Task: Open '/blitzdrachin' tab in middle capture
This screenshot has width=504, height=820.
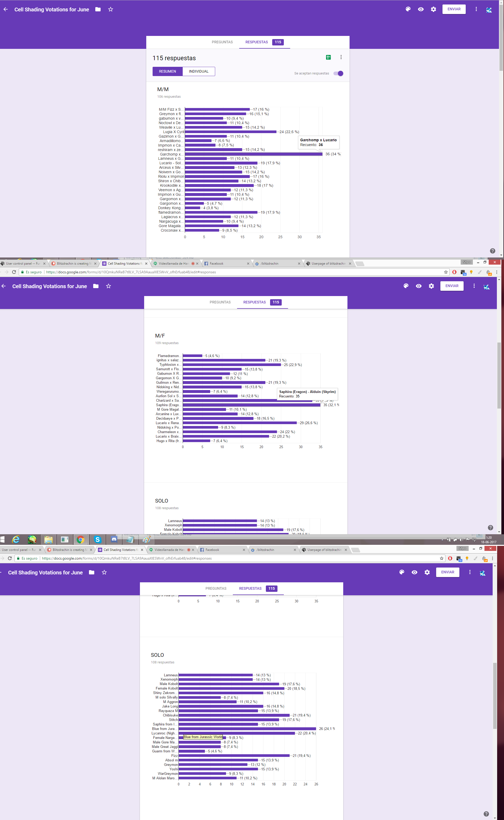Action: pyautogui.click(x=278, y=263)
